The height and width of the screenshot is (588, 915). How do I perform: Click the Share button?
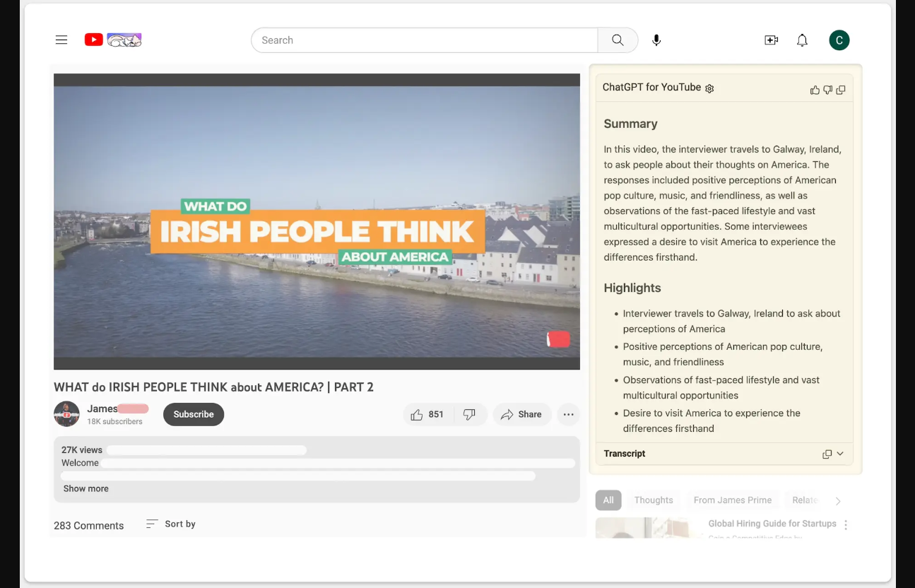521,415
